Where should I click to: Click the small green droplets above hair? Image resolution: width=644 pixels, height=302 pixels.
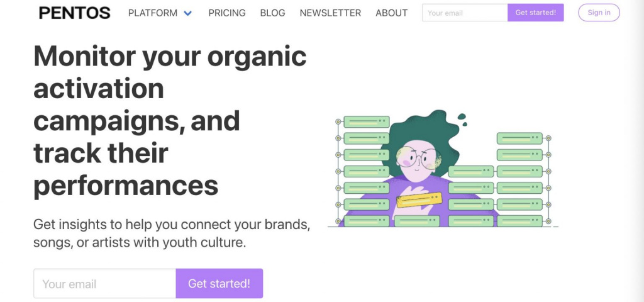pyautogui.click(x=462, y=120)
